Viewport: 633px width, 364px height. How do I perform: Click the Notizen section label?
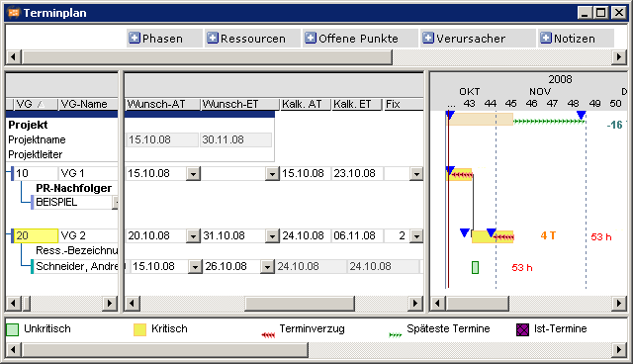575,39
